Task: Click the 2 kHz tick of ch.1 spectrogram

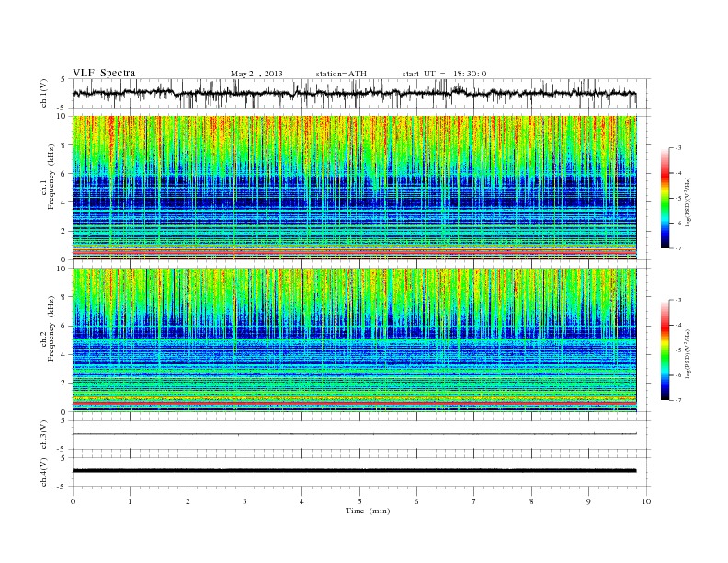Action: tap(63, 231)
